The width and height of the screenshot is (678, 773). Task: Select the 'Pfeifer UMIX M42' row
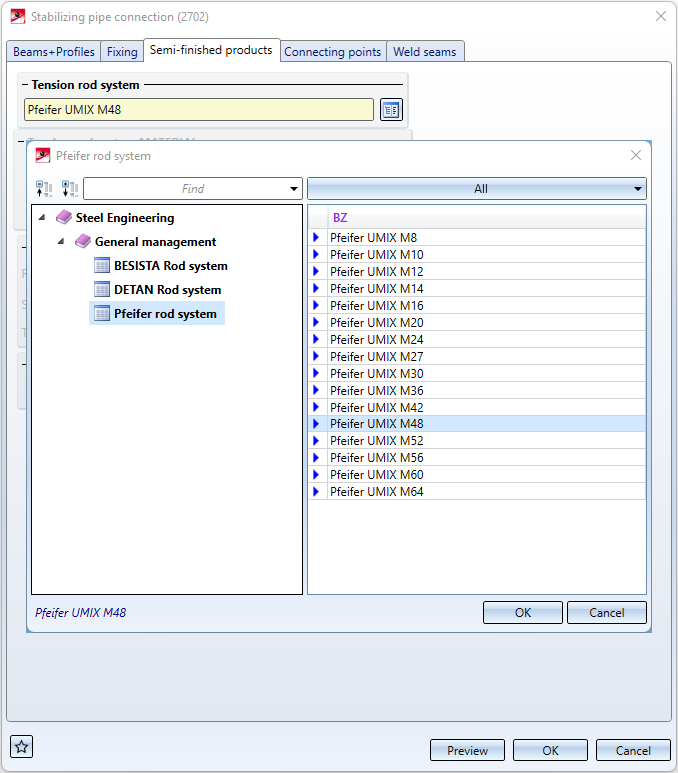point(477,407)
